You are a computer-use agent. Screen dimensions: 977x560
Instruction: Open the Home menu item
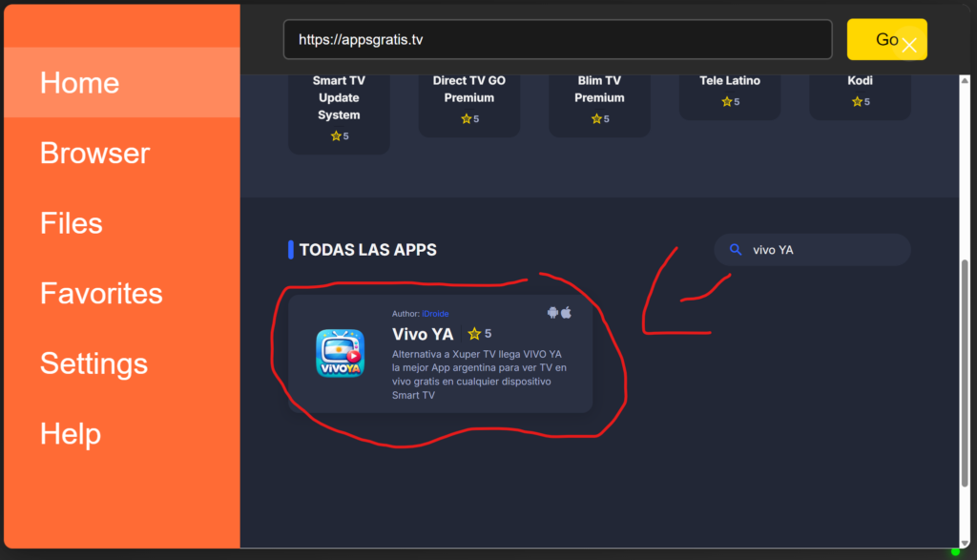tap(79, 83)
